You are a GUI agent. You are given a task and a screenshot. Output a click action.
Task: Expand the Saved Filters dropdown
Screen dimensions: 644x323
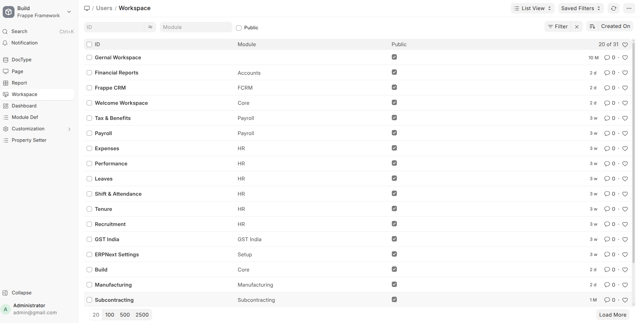pyautogui.click(x=581, y=8)
